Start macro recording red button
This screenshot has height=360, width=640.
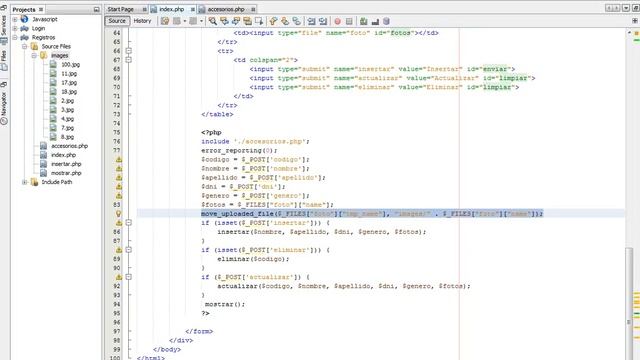pos(338,21)
